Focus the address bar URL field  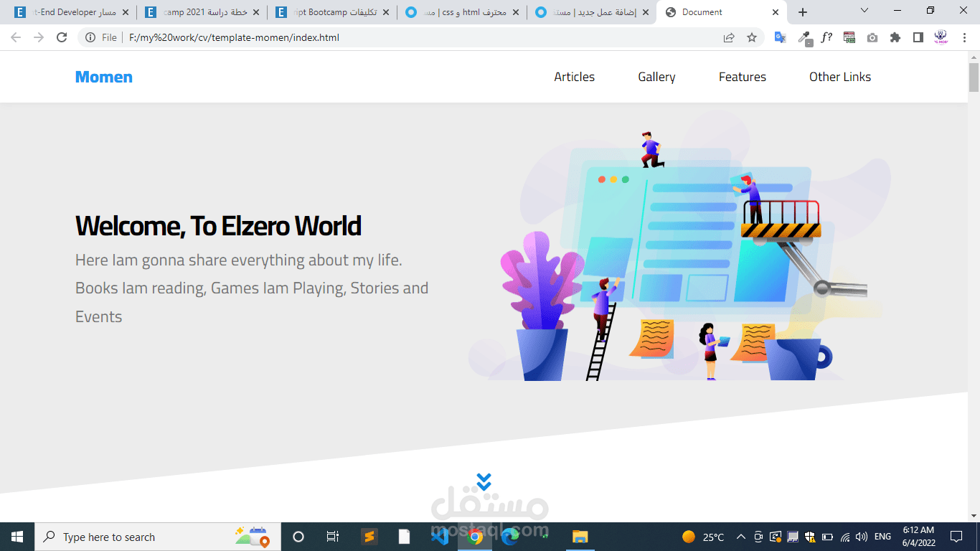click(420, 37)
